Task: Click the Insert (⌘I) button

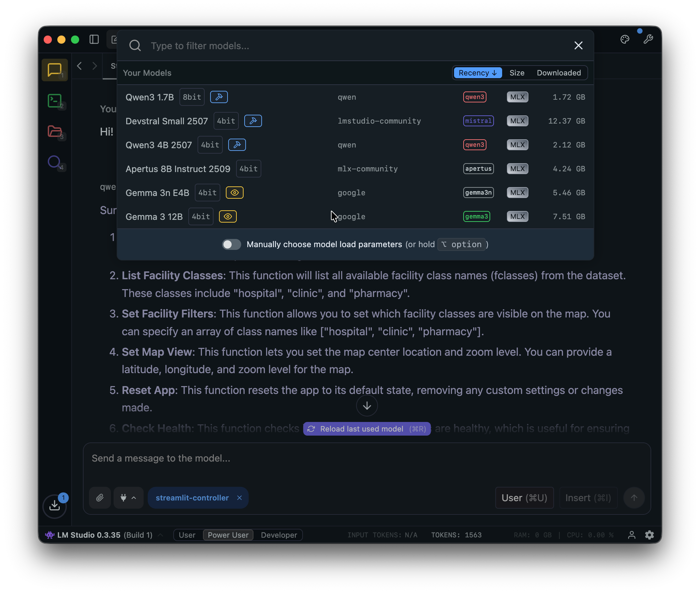Action: click(x=588, y=498)
